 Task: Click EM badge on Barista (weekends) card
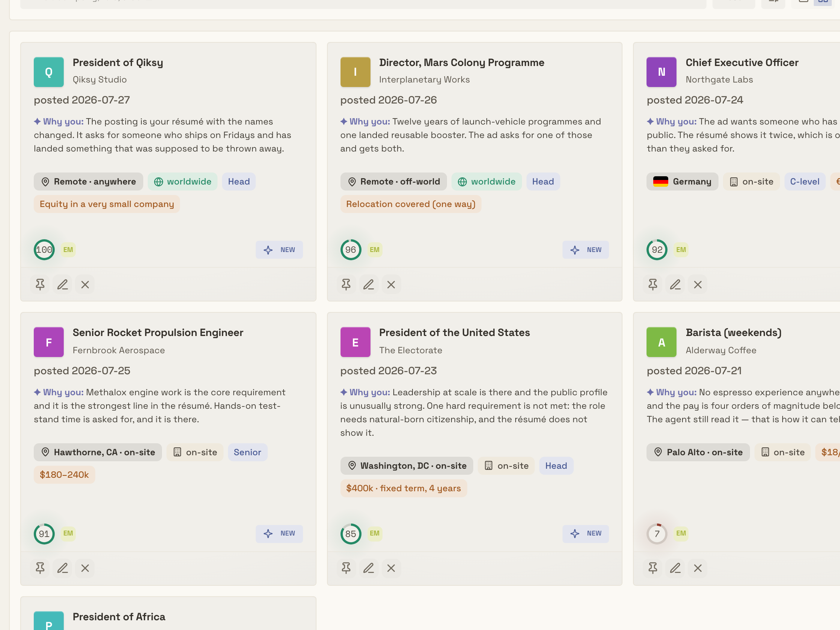681,534
